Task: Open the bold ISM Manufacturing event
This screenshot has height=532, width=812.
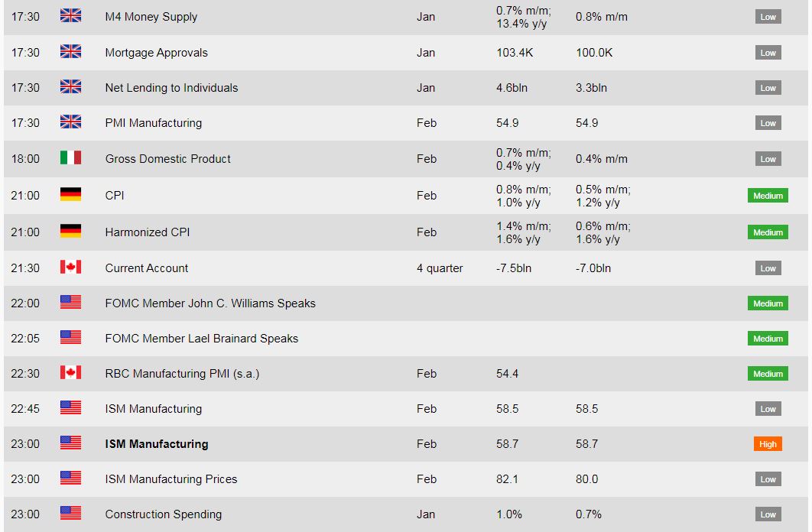Action: 156,444
